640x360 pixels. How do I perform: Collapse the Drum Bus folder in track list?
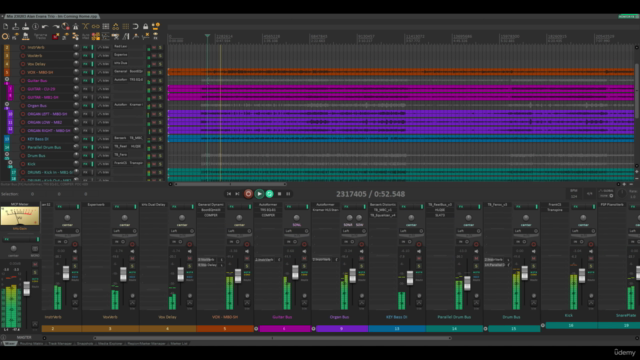(7, 154)
